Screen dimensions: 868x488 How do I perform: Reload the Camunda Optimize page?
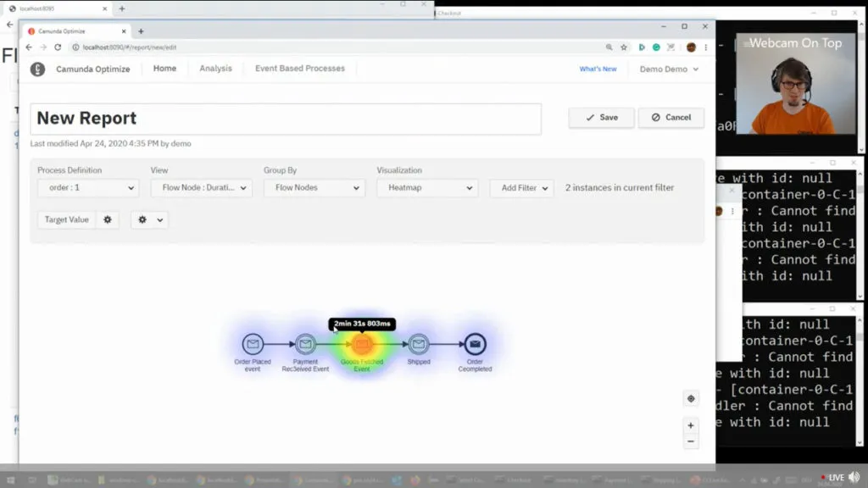point(58,47)
